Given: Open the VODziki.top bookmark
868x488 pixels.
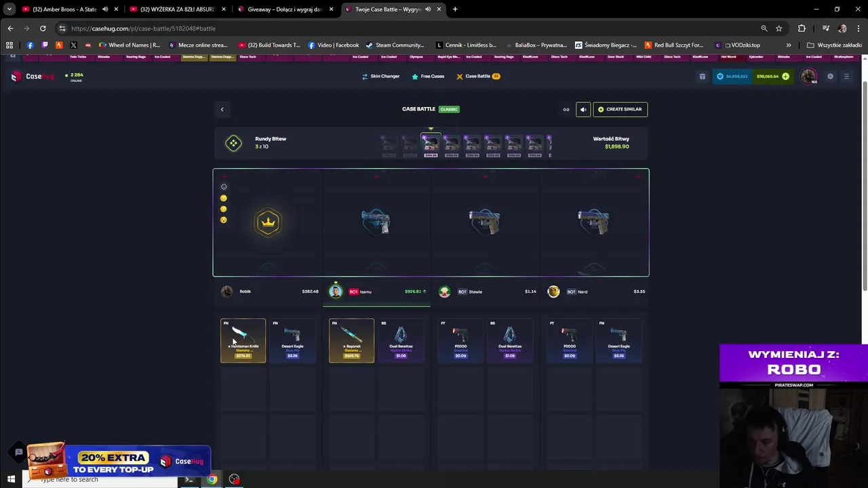Looking at the screenshot, I should (x=738, y=45).
